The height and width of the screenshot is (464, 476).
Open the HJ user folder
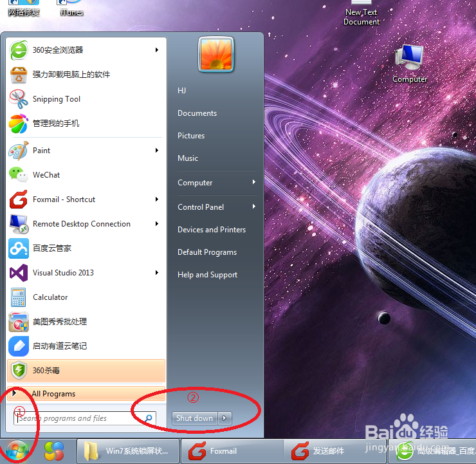pyautogui.click(x=181, y=91)
